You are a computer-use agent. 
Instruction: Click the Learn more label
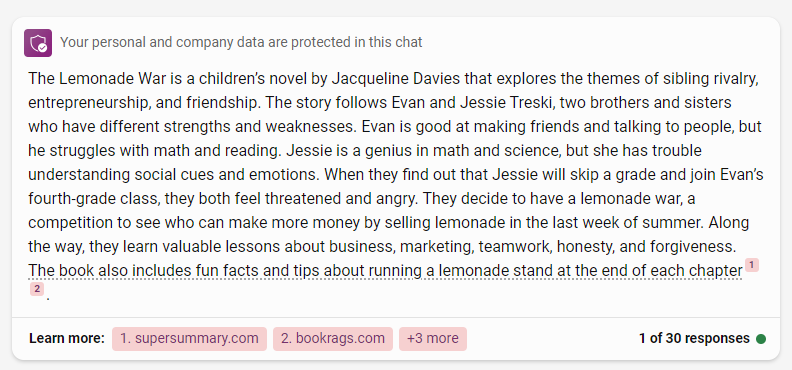[x=67, y=339]
